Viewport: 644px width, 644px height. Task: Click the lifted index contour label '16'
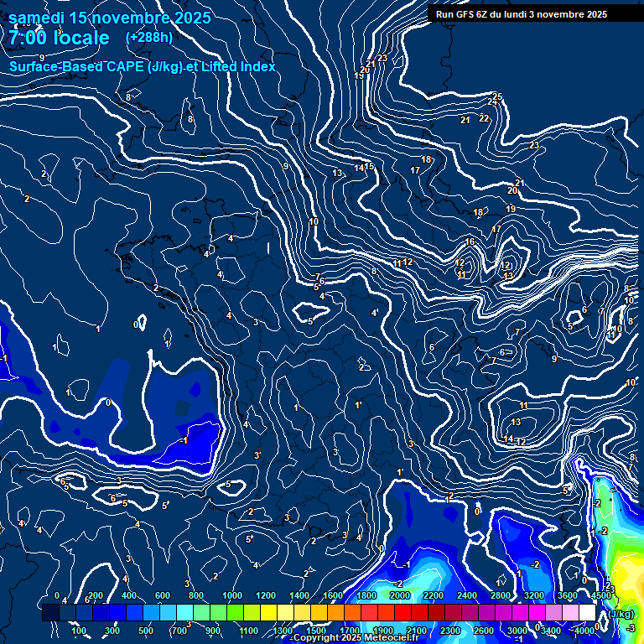click(x=470, y=241)
